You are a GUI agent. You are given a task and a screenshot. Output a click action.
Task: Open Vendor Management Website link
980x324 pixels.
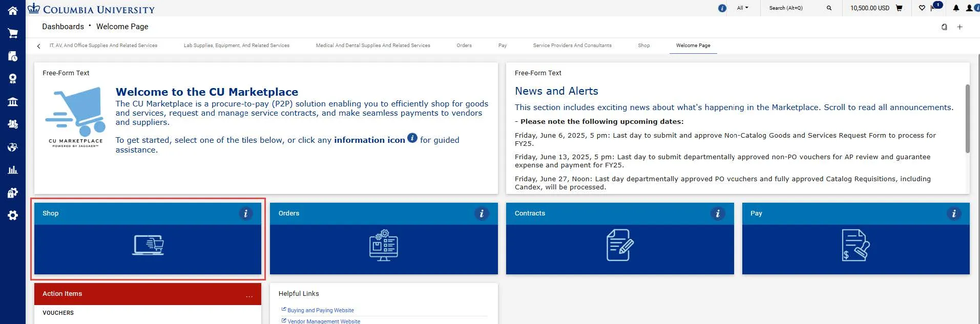coord(324,321)
